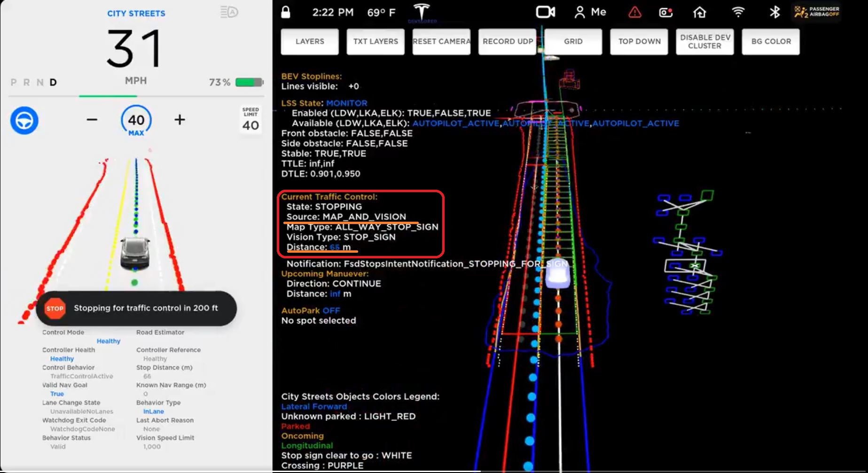868x473 pixels.
Task: Open the dashcam camera icon
Action: 545,12
